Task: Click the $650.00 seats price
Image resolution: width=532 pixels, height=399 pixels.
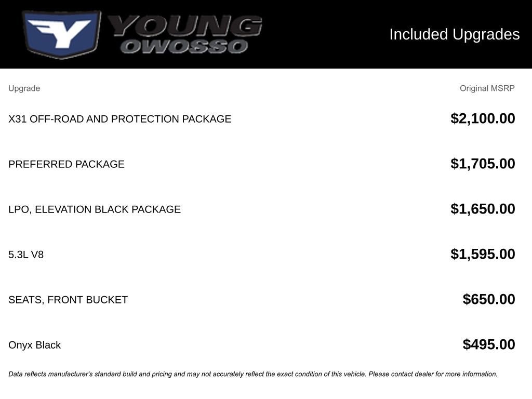Action: point(489,299)
